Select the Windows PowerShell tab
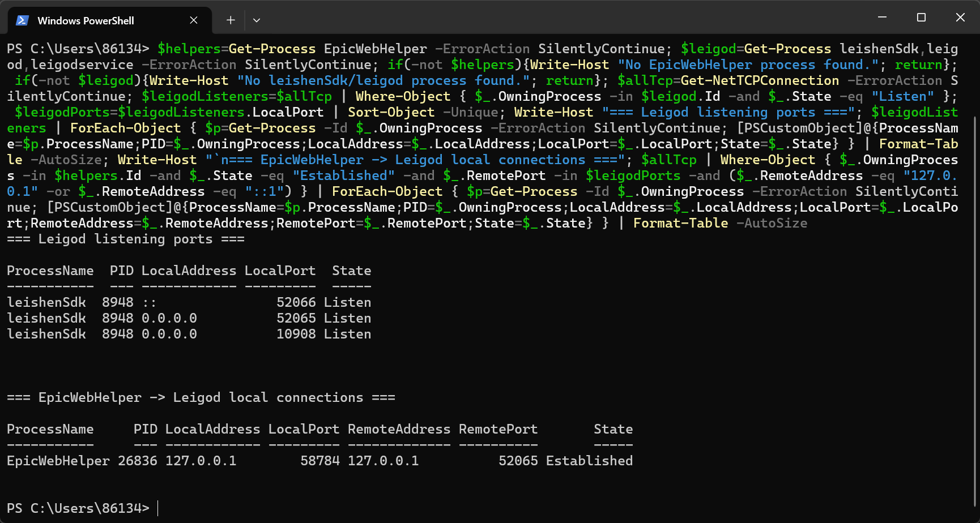Screen dimensions: 980x523 [110, 20]
